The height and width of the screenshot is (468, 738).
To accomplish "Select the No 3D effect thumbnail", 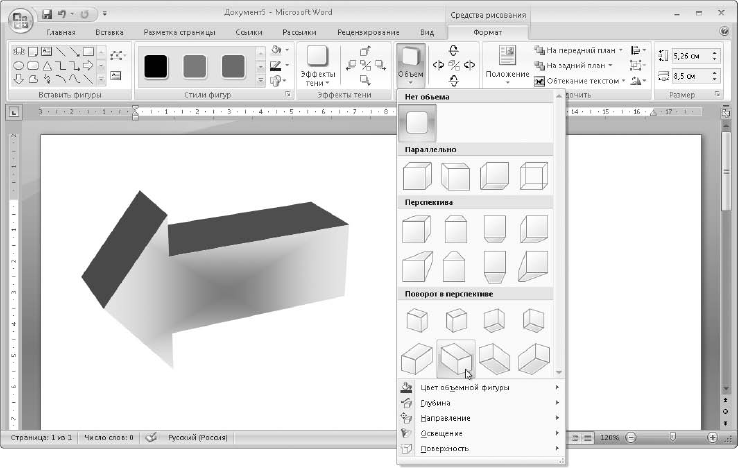I will pos(417,123).
